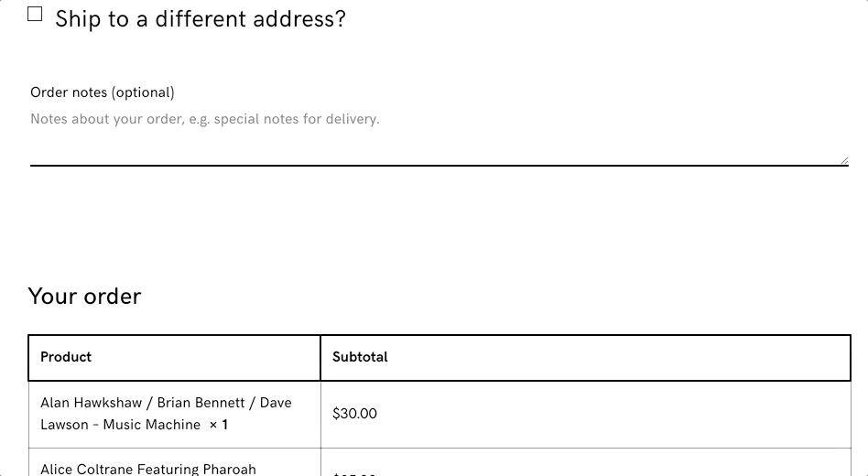Click the Alice Coltrane Featuring Pharoah product
Viewport: 868px width, 476px height.
(x=147, y=469)
